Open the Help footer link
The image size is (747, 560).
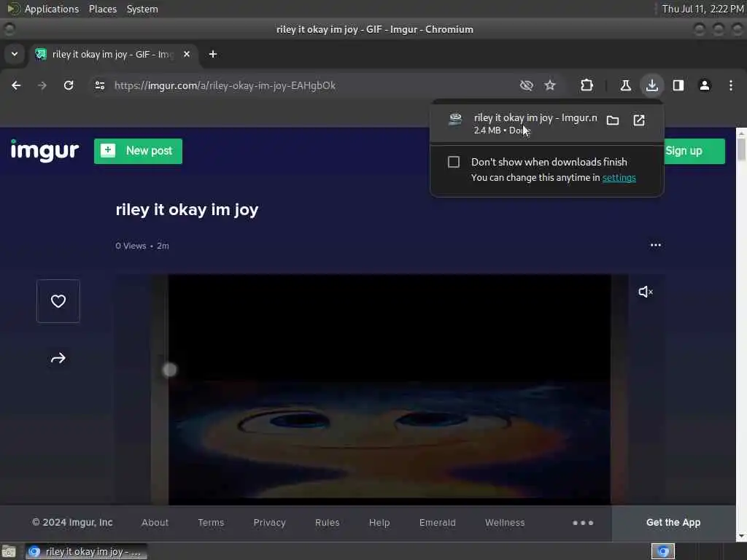[x=379, y=522]
